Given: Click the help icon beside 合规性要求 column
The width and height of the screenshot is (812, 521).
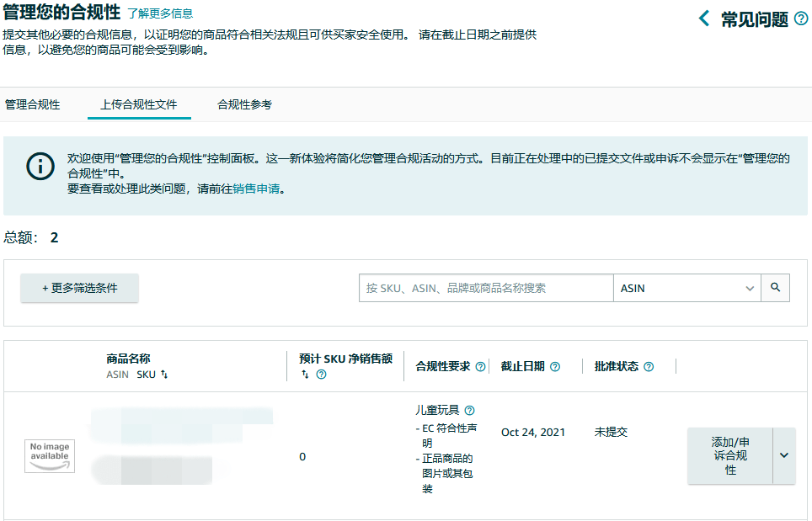Looking at the screenshot, I should click(480, 365).
